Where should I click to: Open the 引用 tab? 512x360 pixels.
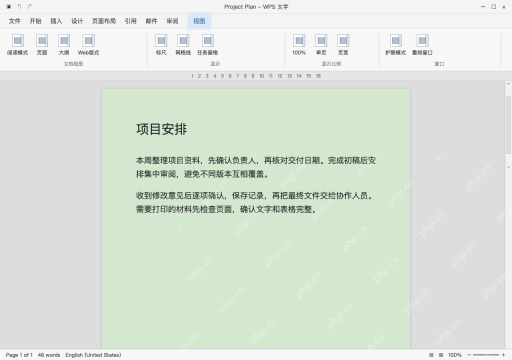pyautogui.click(x=131, y=21)
